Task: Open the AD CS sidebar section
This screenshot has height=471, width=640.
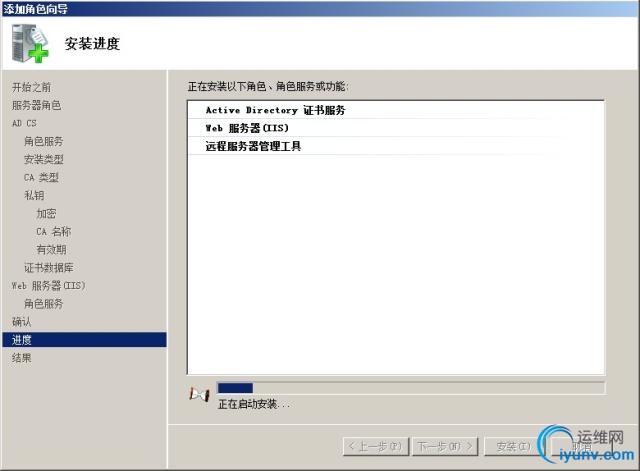Action: click(x=24, y=123)
